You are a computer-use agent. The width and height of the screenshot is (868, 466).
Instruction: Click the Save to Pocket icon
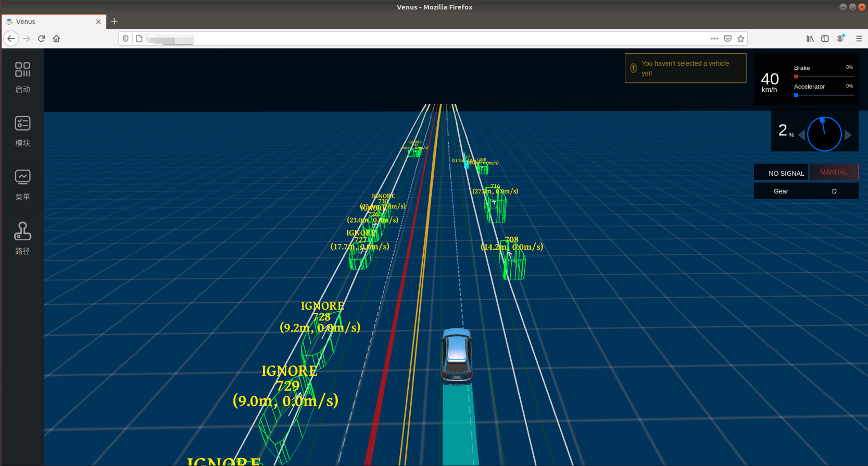[x=727, y=39]
